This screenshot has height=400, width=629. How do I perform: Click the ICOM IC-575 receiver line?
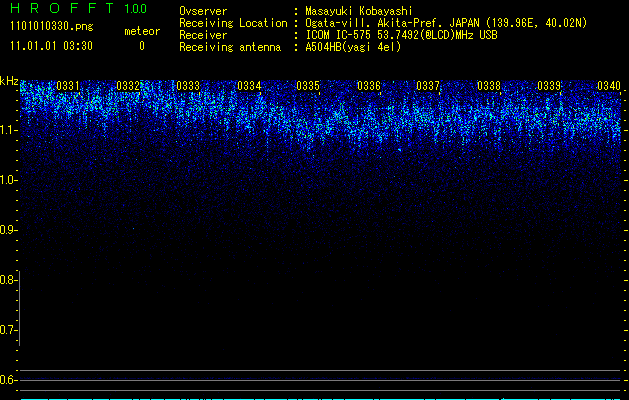[401, 35]
